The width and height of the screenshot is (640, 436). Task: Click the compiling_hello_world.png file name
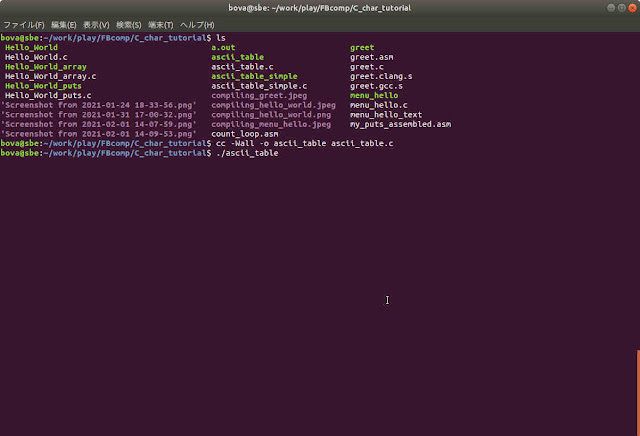tap(271, 115)
